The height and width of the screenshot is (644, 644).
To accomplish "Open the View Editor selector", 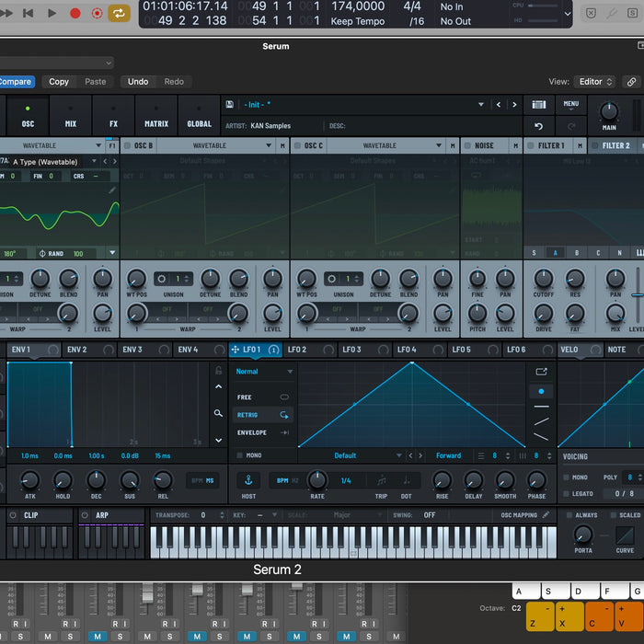I will click(x=595, y=82).
